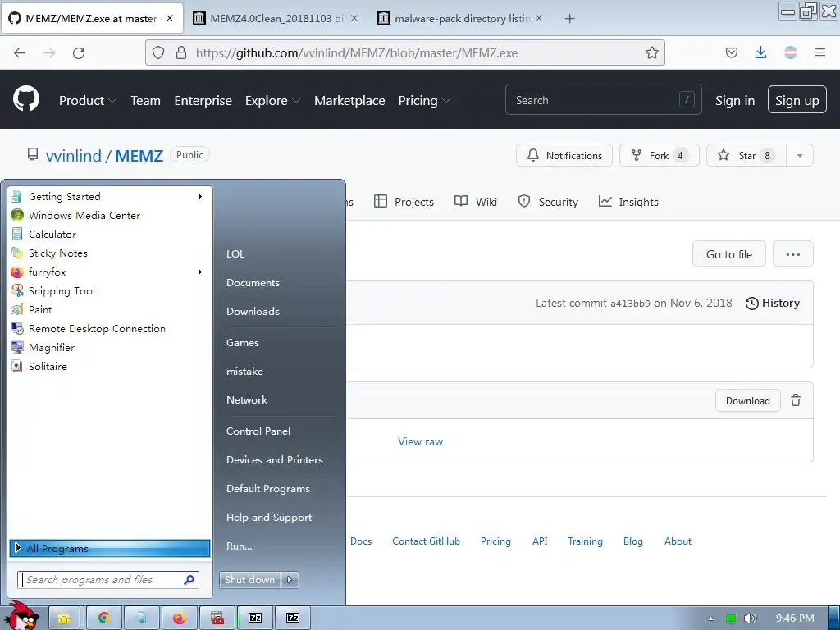Expand Getting Started submenu
The image size is (840, 630).
(200, 197)
